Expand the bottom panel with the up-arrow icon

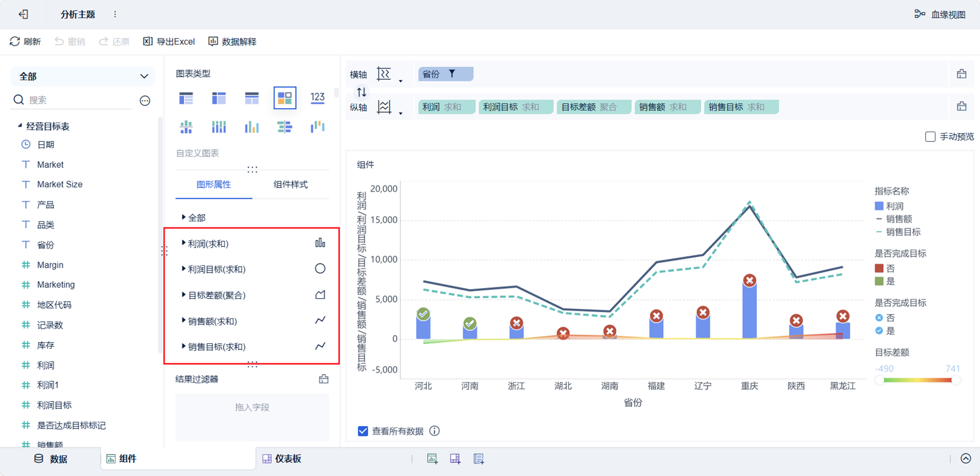point(966,459)
